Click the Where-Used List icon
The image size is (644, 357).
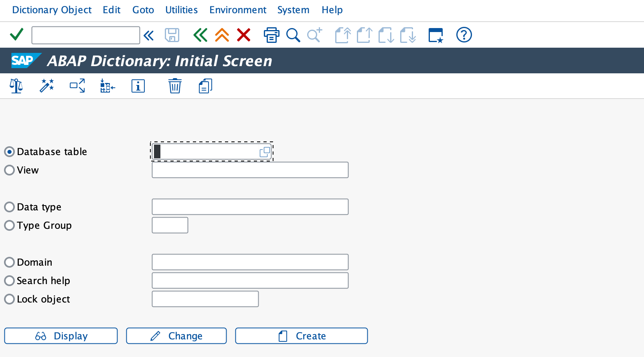[77, 86]
